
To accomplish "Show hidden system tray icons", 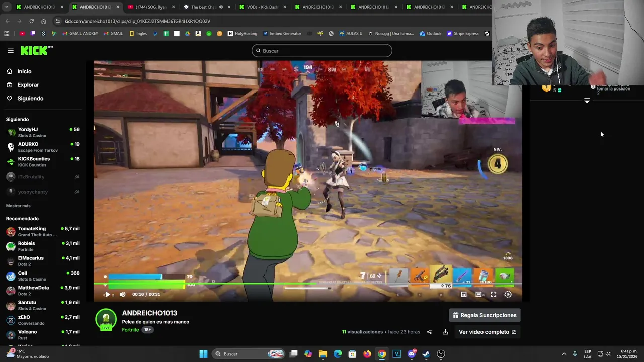I will (x=563, y=354).
